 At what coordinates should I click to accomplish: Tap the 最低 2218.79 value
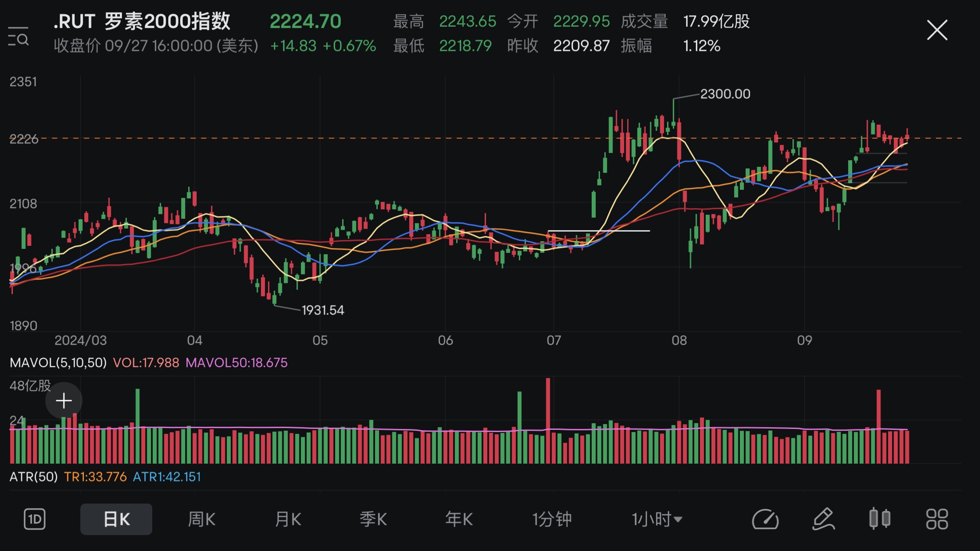click(x=465, y=46)
